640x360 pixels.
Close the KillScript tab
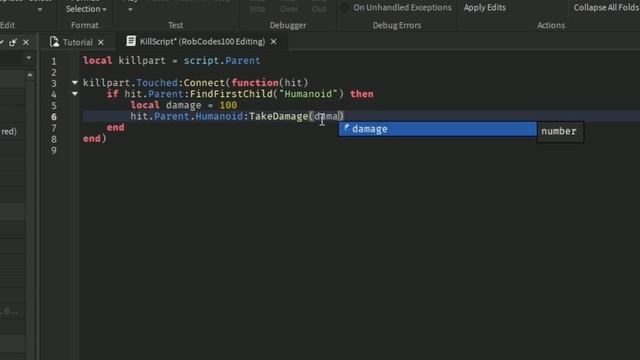pos(273,42)
